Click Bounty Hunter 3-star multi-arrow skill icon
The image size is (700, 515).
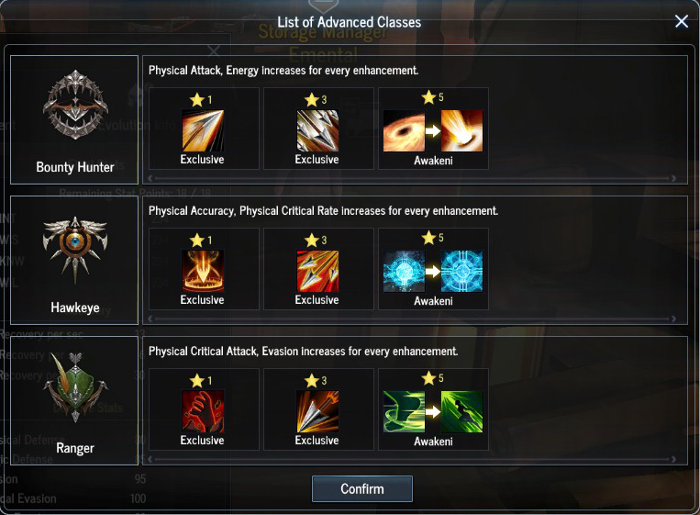(317, 130)
